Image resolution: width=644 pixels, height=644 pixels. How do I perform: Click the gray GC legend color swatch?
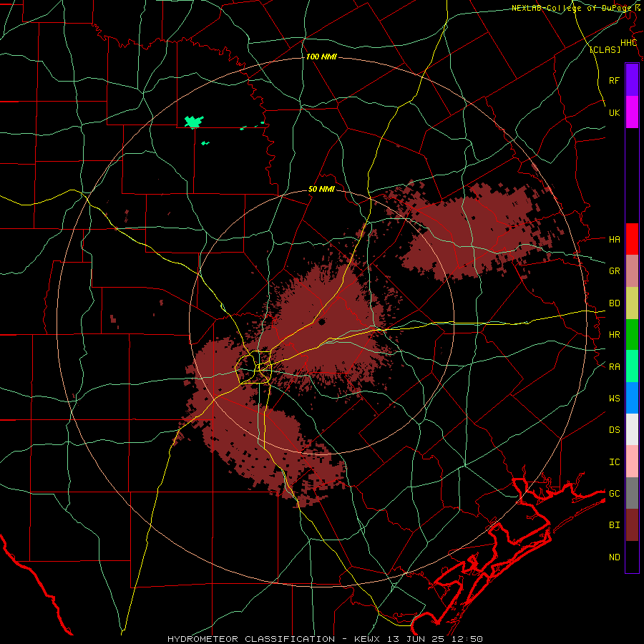tap(632, 493)
